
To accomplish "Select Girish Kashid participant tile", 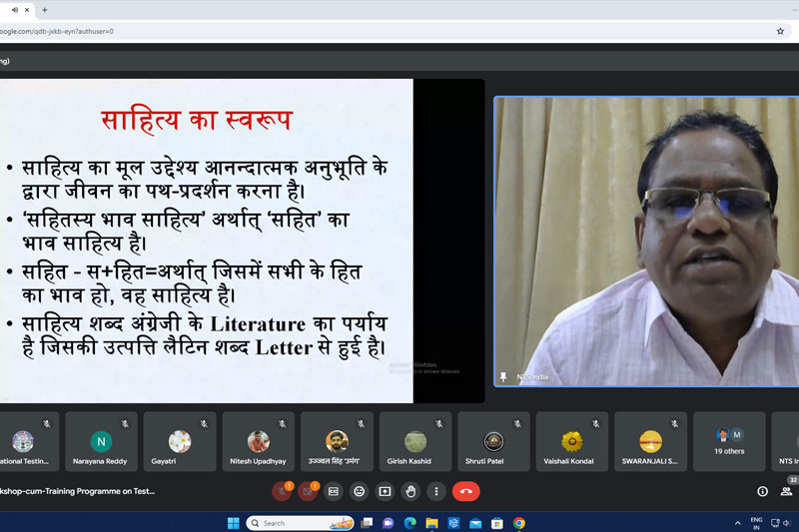I will pyautogui.click(x=414, y=441).
